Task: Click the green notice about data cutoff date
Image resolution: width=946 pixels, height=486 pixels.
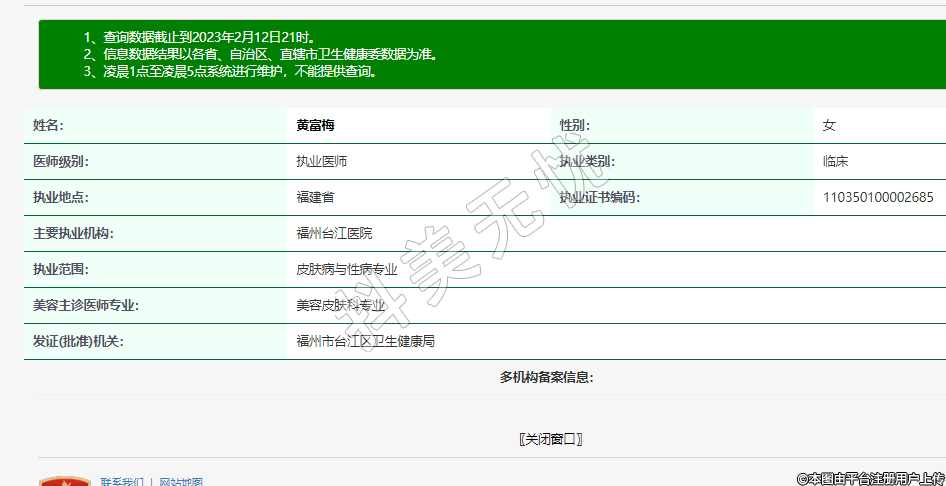Action: 200,38
